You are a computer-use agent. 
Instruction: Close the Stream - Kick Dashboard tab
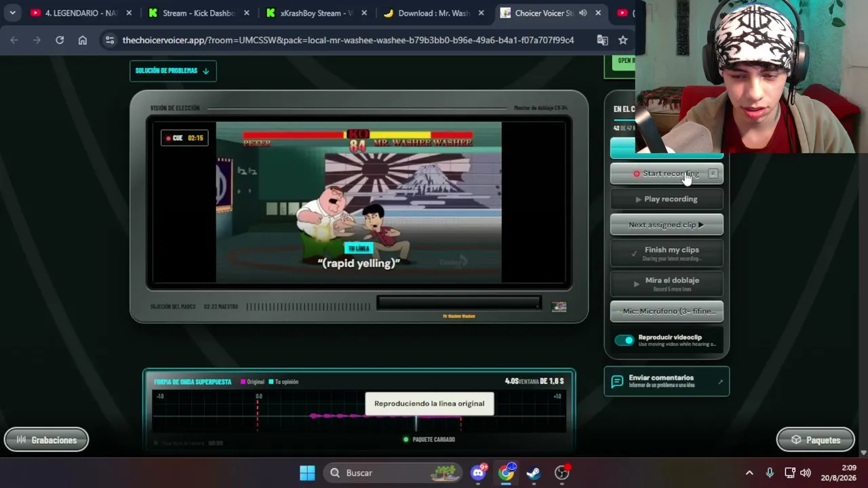coord(247,13)
